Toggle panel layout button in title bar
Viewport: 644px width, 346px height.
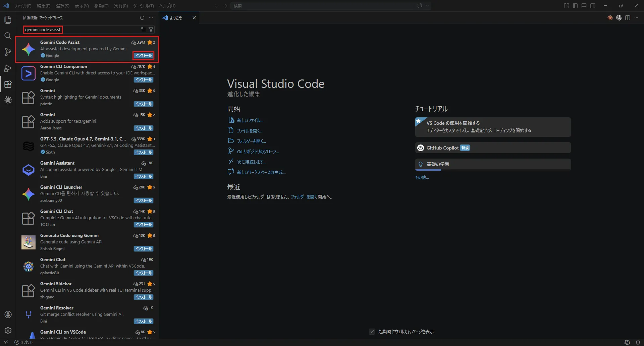(584, 6)
